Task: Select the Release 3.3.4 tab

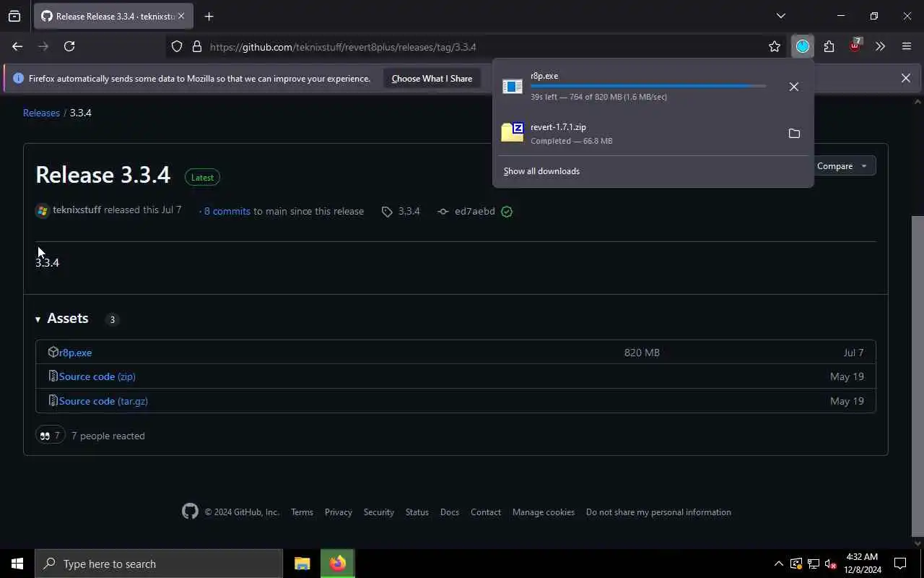Action: (x=113, y=16)
